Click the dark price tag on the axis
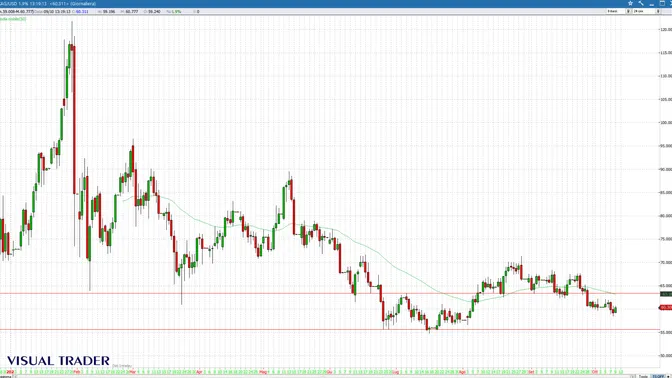 tap(666, 294)
